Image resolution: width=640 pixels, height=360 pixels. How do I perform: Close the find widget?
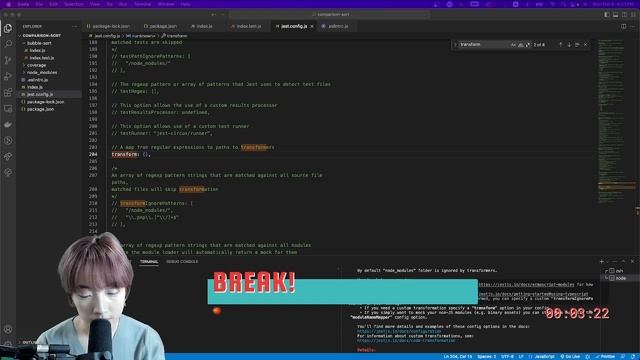(586, 44)
